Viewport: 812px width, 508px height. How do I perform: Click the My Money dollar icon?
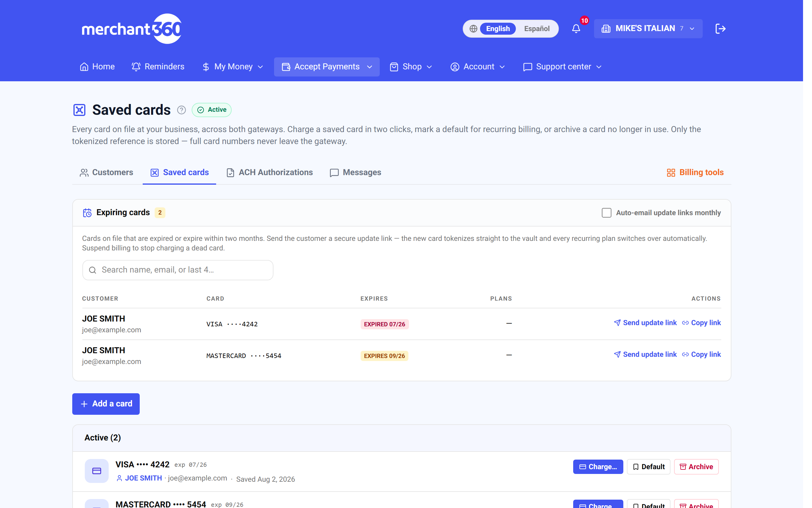point(206,67)
